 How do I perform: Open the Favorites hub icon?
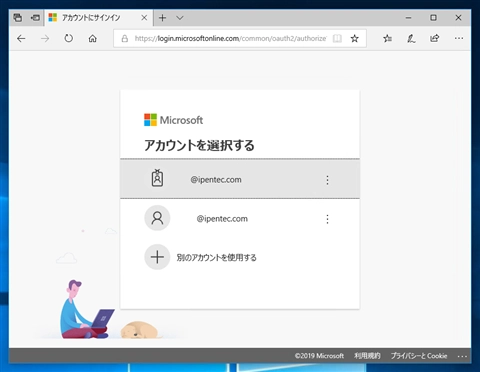point(387,39)
